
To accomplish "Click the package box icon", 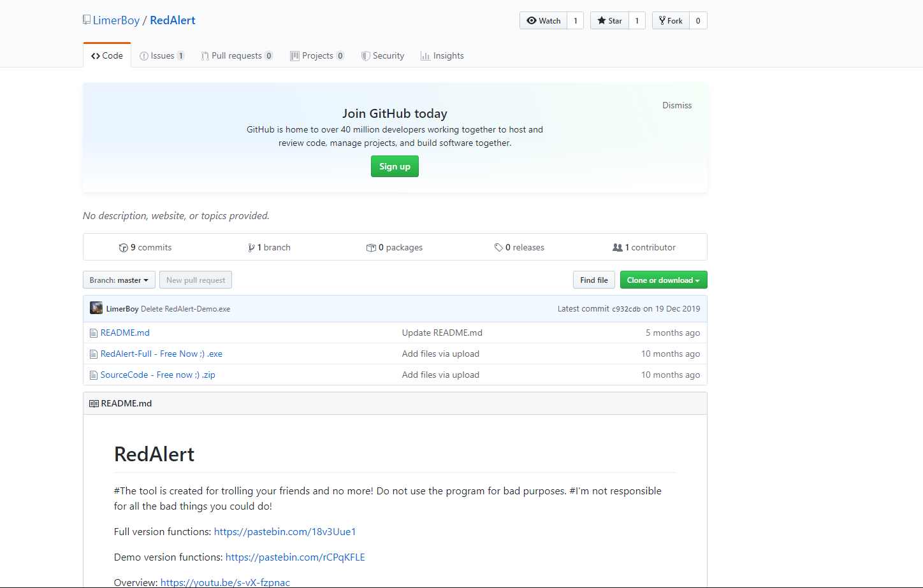I will click(371, 248).
